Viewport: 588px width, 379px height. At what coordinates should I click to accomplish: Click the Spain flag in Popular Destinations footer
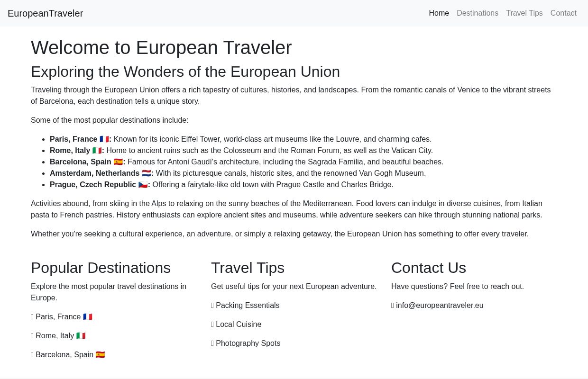100,354
